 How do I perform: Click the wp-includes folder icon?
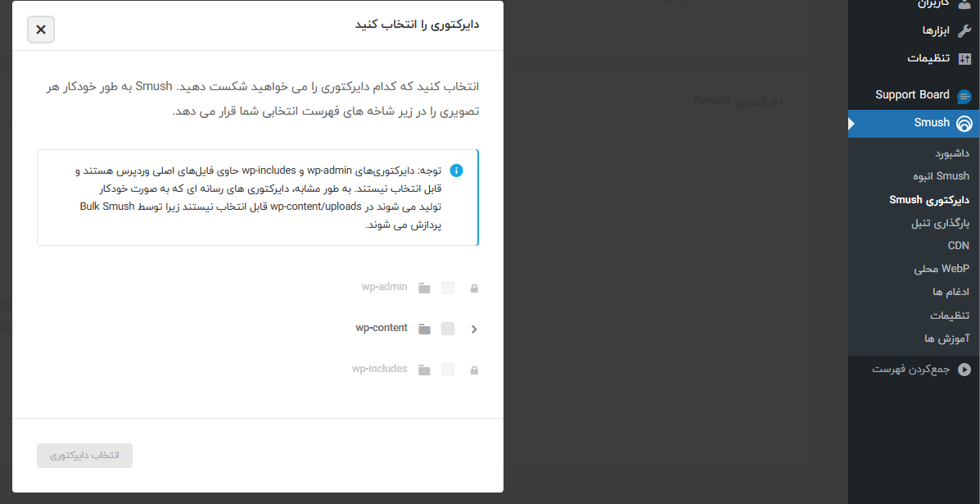tap(425, 370)
